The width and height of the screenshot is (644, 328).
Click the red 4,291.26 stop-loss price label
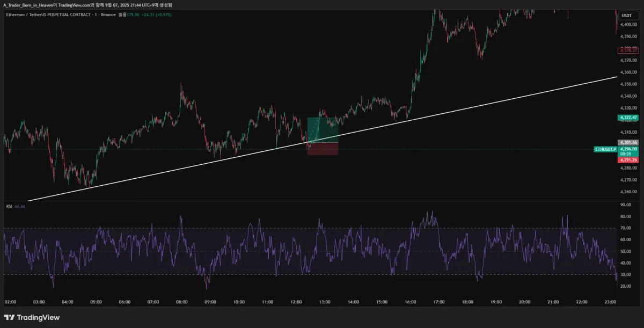[x=627, y=160]
